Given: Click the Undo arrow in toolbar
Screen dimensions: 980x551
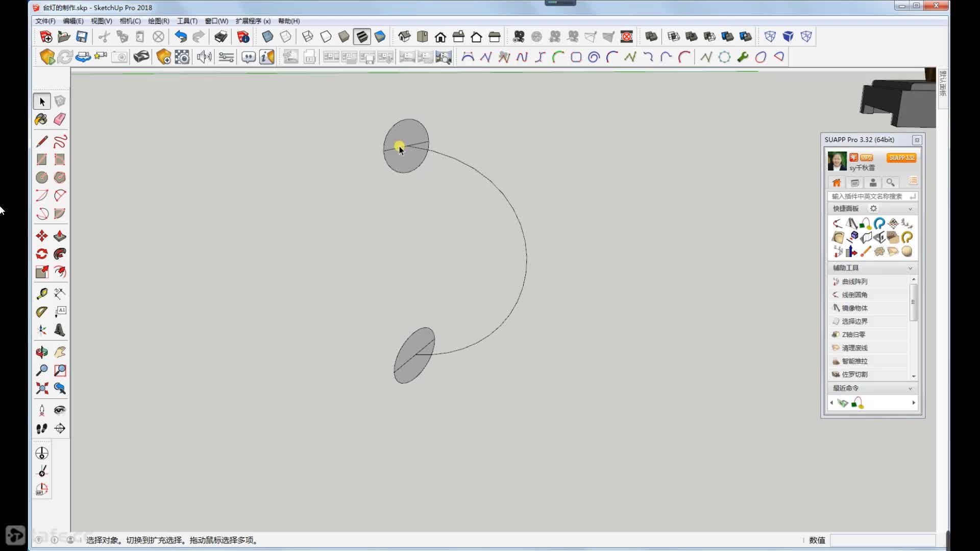Looking at the screenshot, I should (180, 37).
